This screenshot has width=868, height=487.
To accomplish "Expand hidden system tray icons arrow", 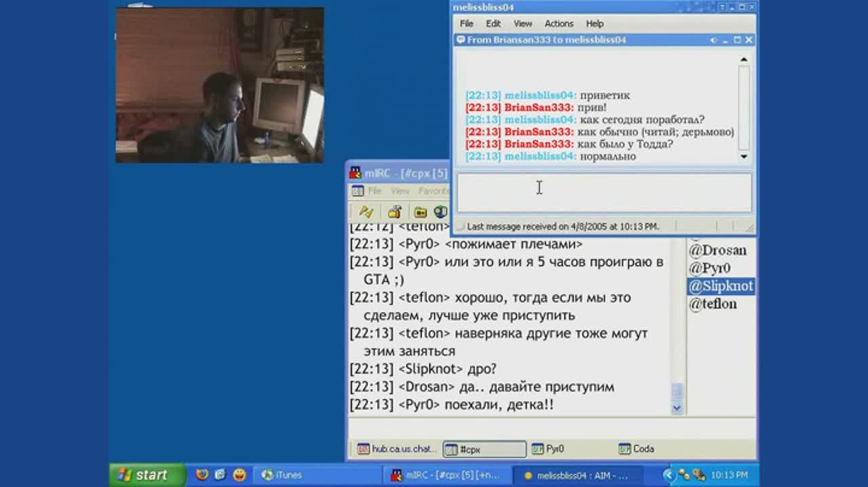I will (668, 475).
